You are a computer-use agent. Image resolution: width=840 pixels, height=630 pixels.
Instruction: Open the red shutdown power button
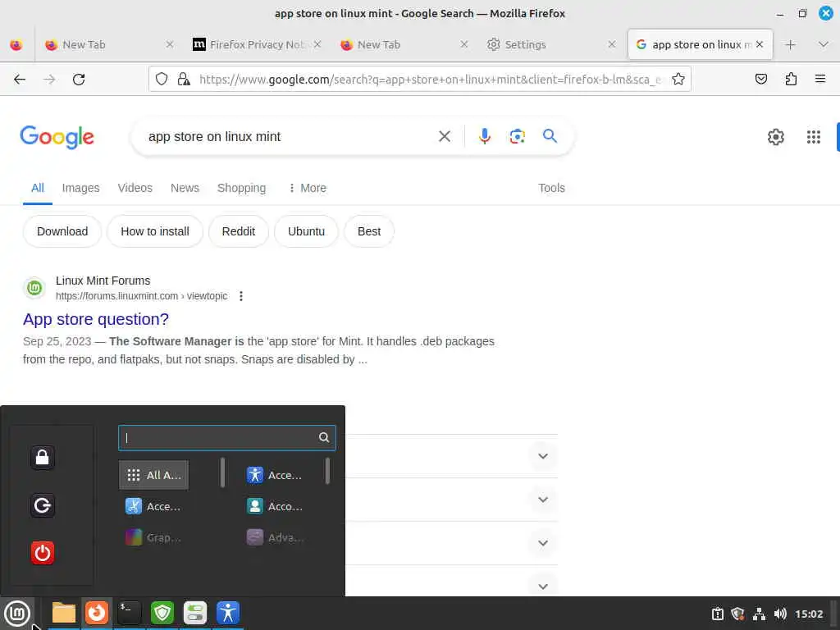coord(43,553)
